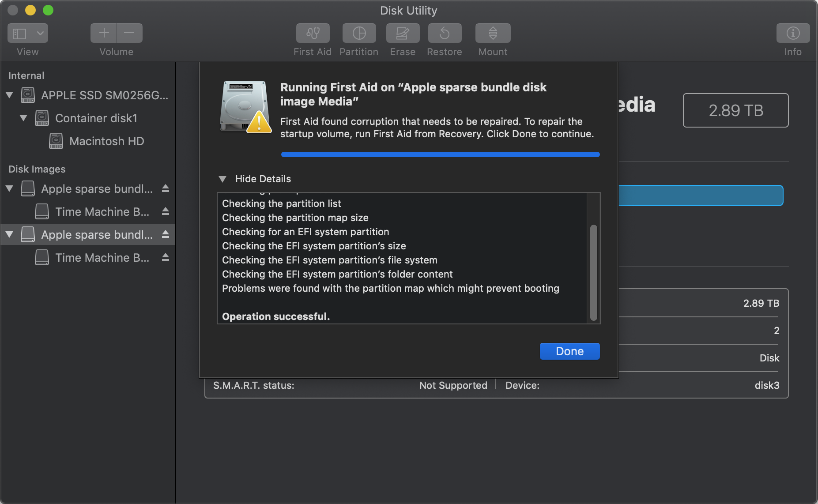This screenshot has width=818, height=504.
Task: Select the First Aid toolbar icon
Action: point(312,33)
